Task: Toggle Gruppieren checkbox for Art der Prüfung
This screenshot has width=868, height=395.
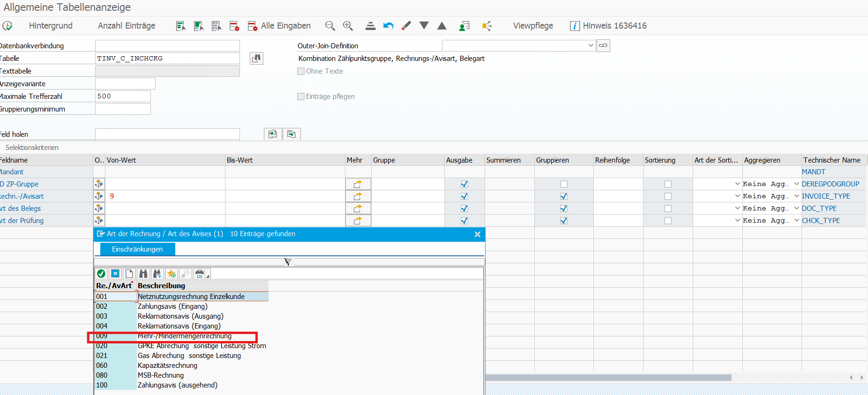Action: click(x=563, y=221)
